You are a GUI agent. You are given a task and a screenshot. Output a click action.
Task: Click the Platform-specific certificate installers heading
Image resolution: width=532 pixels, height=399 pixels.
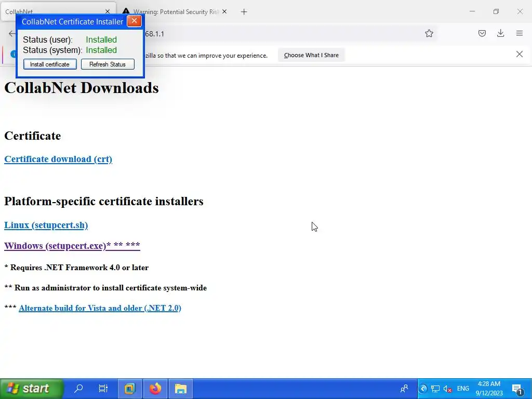tap(104, 201)
